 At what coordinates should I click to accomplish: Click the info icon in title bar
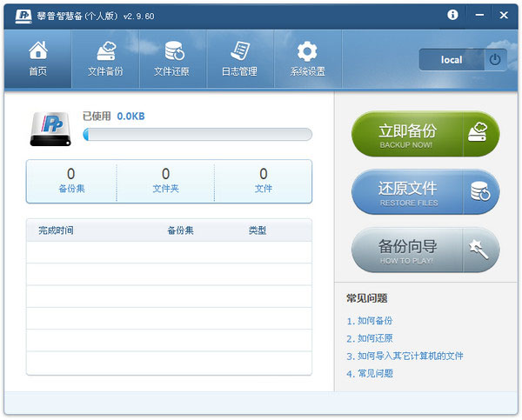point(452,15)
